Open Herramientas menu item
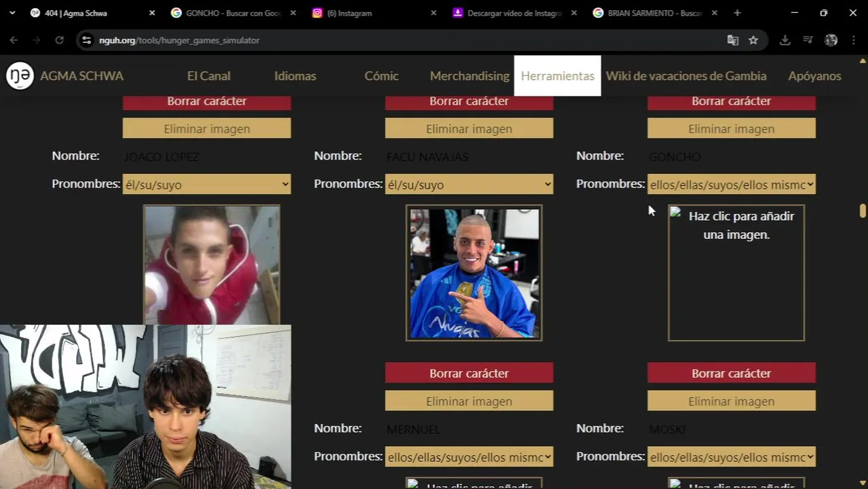The image size is (868, 489). point(558,75)
